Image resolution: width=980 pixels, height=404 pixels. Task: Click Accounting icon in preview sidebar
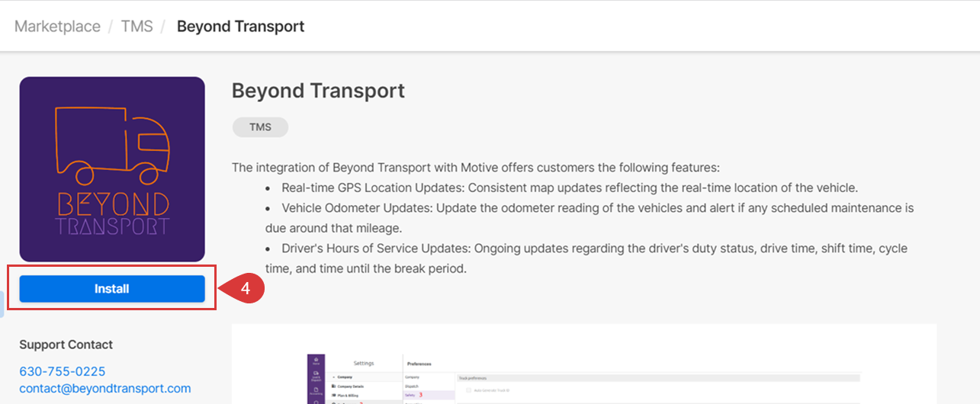tap(316, 390)
